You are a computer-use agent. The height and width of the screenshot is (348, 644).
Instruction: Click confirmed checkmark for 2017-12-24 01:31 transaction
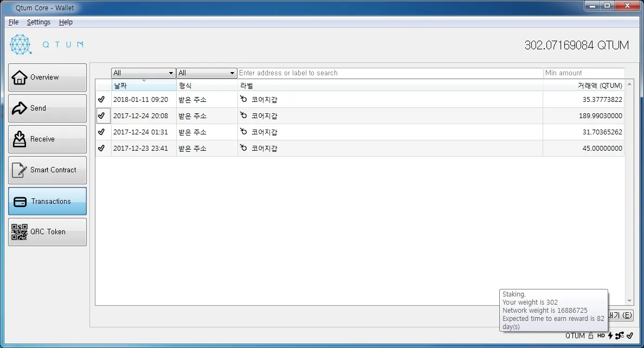(101, 132)
